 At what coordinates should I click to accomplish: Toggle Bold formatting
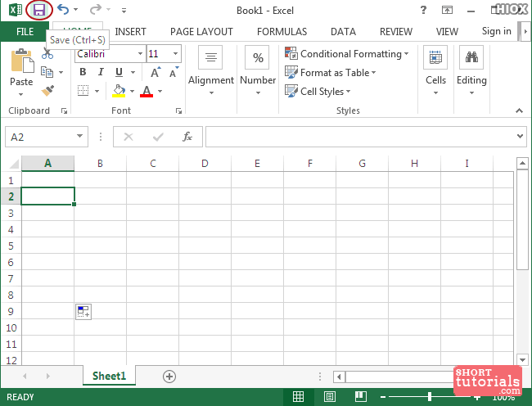[x=83, y=72]
